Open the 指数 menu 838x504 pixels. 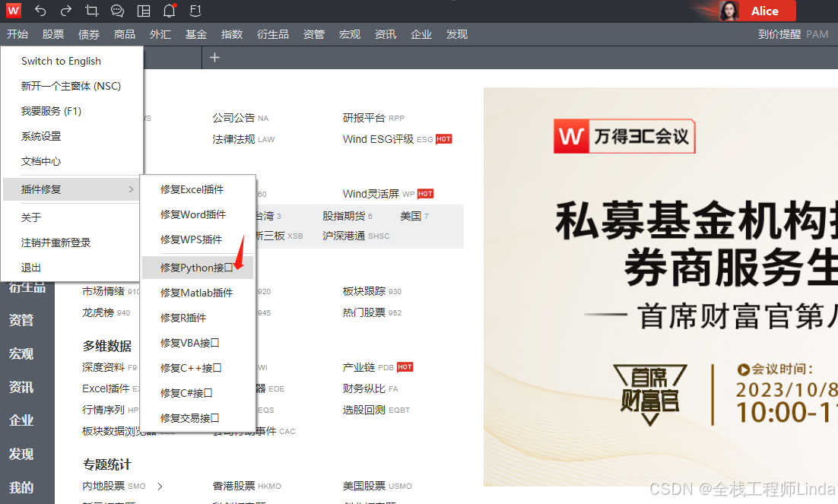coord(232,34)
